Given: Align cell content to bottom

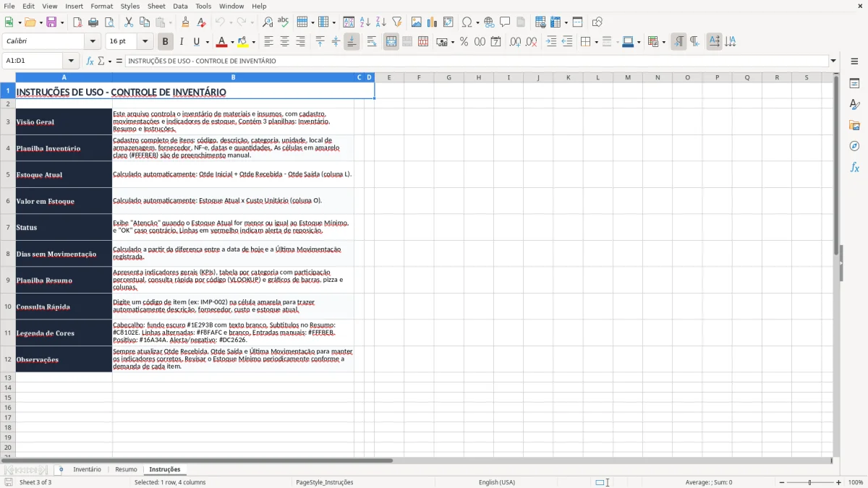Looking at the screenshot, I should pyautogui.click(x=352, y=42).
